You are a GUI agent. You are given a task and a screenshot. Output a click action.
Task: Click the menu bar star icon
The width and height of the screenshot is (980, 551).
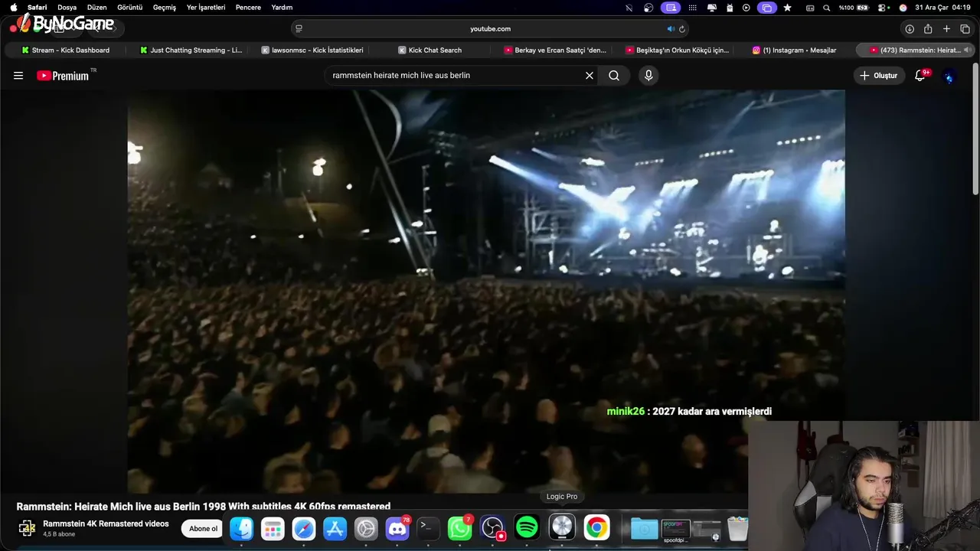click(x=787, y=8)
